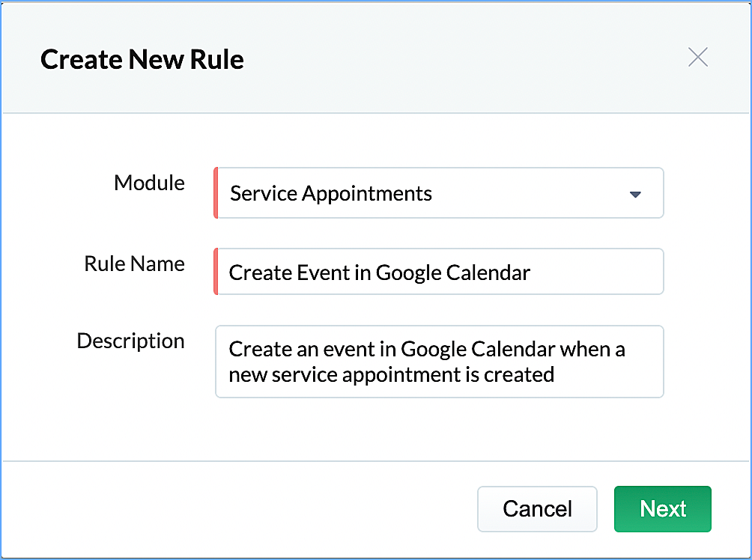Screen dimensions: 752x560
Task: Close the Create New Rule dialog
Action: 697,58
